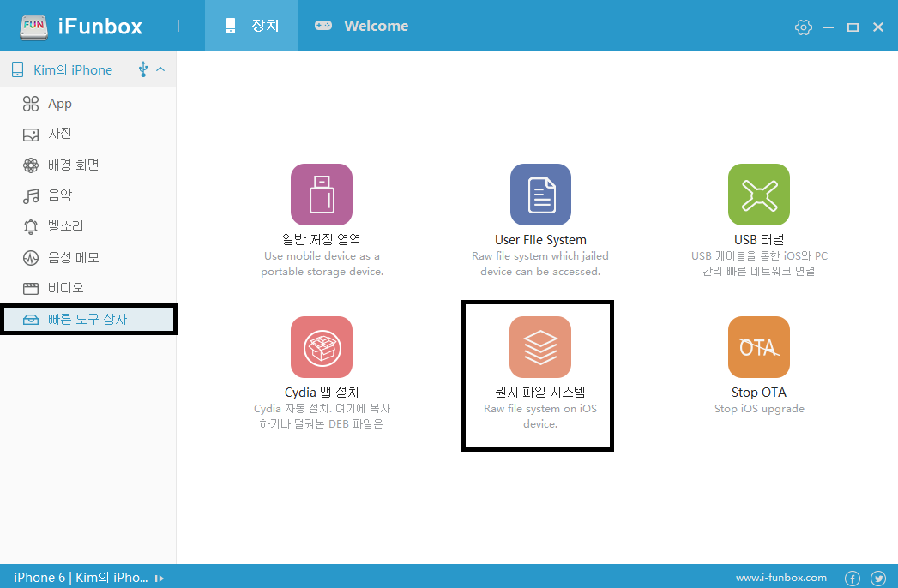Open Cydia 앱 설치 icon
Viewport: 898px width, 588px height.
click(322, 347)
